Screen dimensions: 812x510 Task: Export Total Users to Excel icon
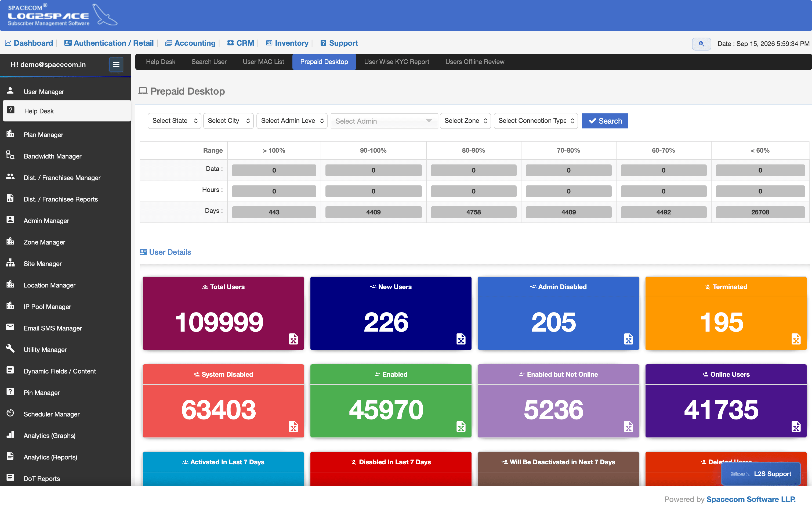click(293, 339)
